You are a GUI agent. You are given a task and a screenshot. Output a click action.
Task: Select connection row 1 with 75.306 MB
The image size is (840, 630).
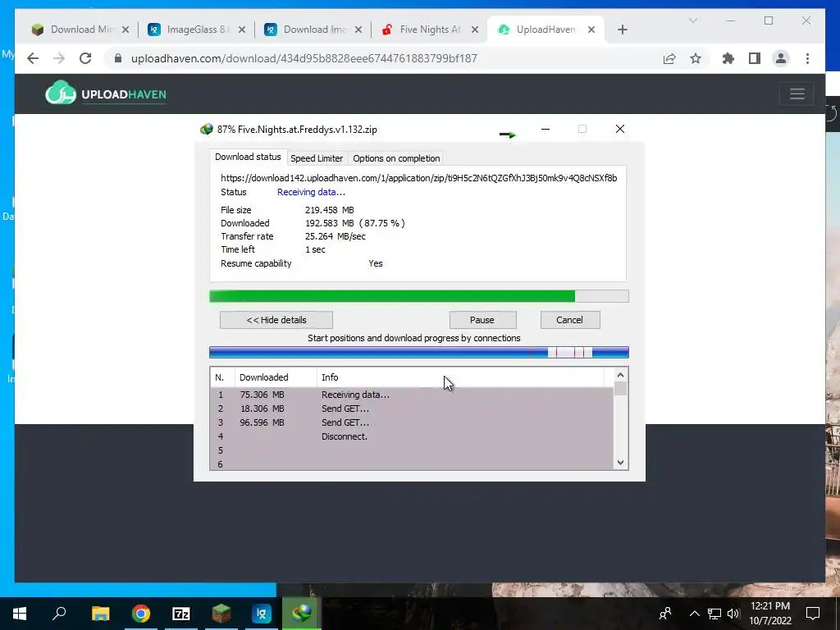412,395
